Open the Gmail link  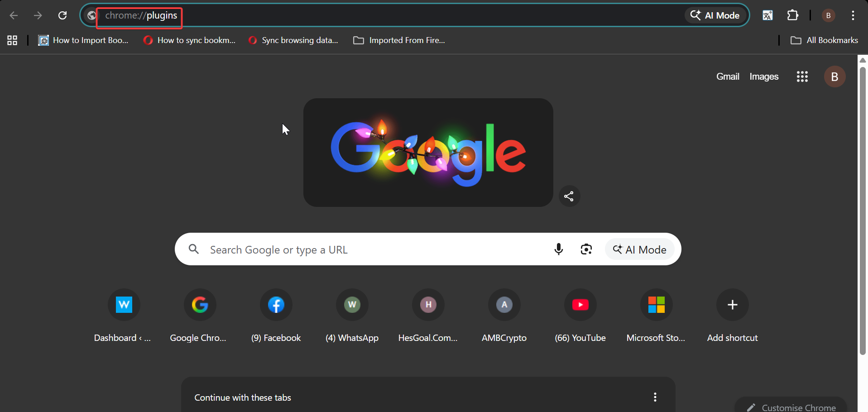[728, 77]
